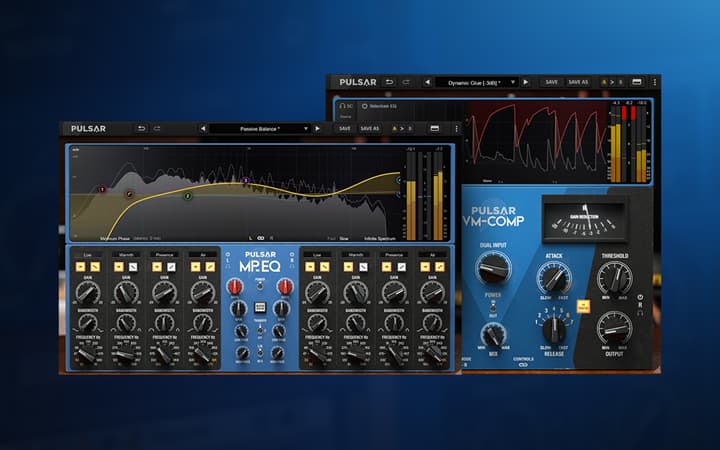Click SAVE in MP-EQ toolbar
Viewport: 720px width, 450px height.
click(345, 129)
